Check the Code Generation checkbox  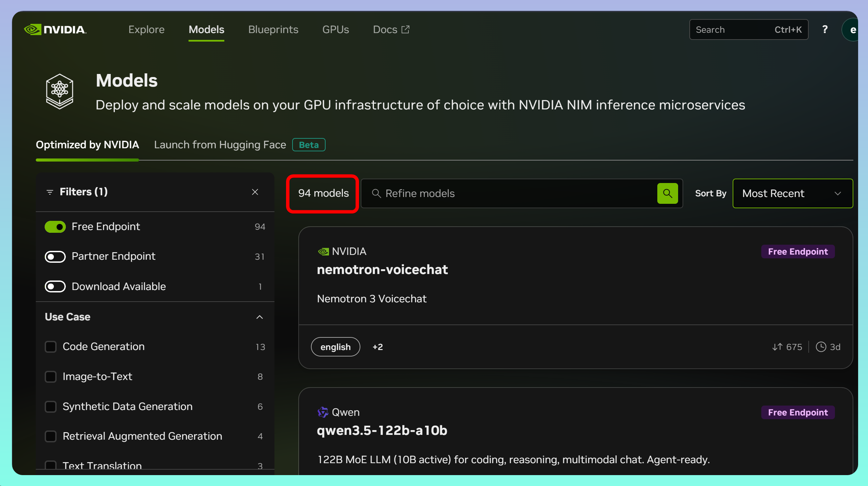(51, 347)
